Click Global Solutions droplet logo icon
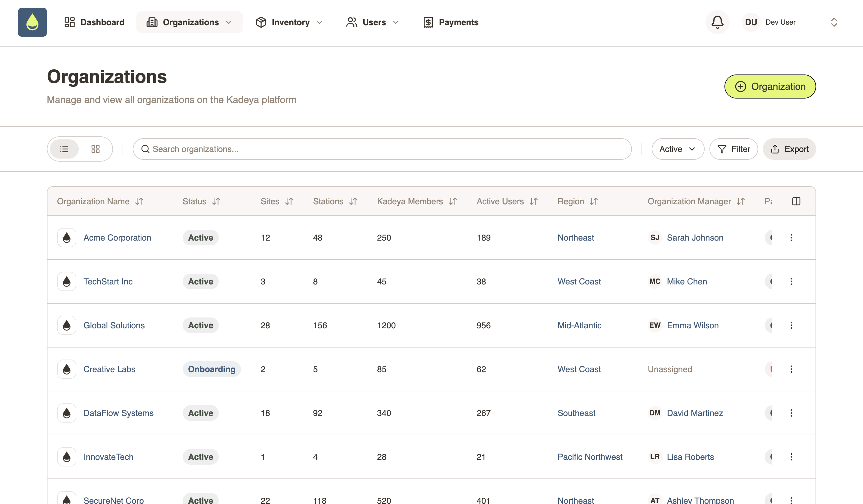The image size is (863, 504). pos(67,325)
